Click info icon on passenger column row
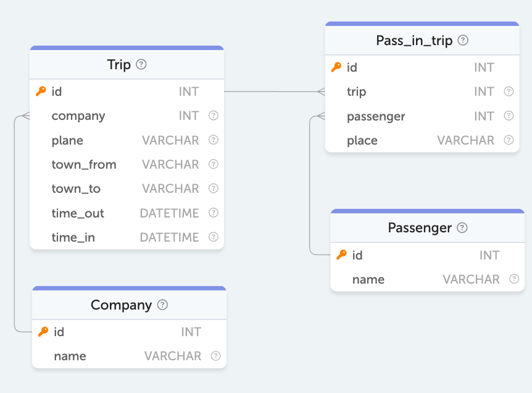 (x=509, y=116)
